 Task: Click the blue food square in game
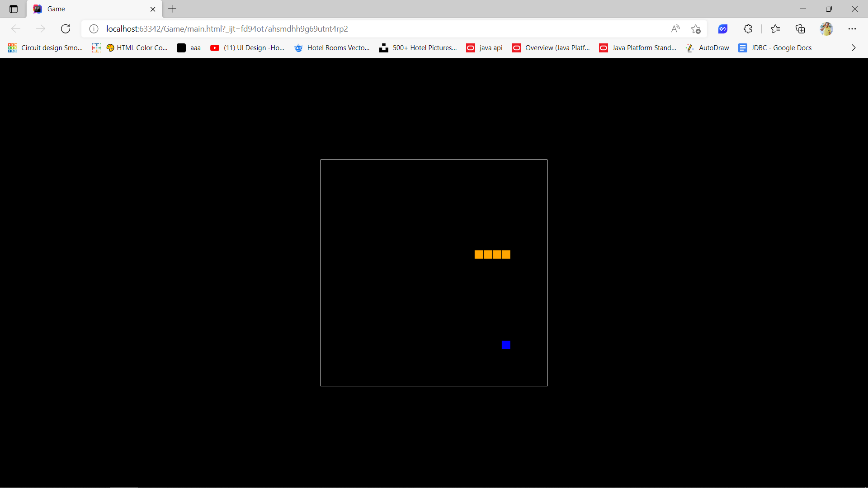(x=506, y=345)
